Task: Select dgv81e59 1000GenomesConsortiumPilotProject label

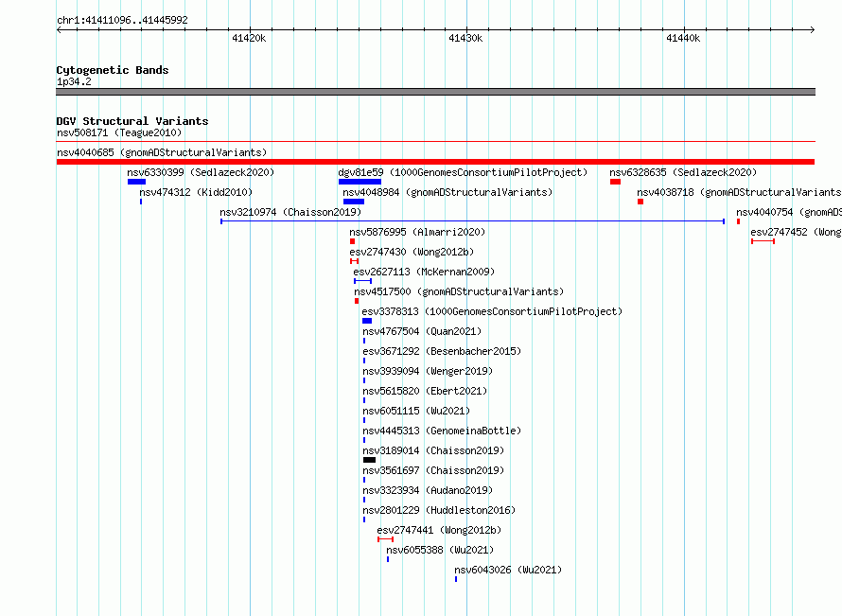Action: 463,172
